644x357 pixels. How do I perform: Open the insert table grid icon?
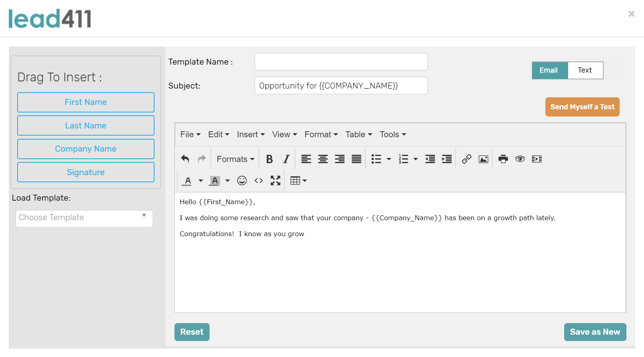coord(295,181)
